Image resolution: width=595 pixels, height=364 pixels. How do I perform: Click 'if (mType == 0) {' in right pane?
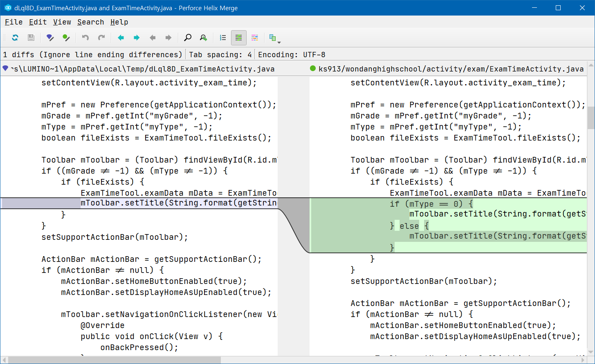pos(431,204)
